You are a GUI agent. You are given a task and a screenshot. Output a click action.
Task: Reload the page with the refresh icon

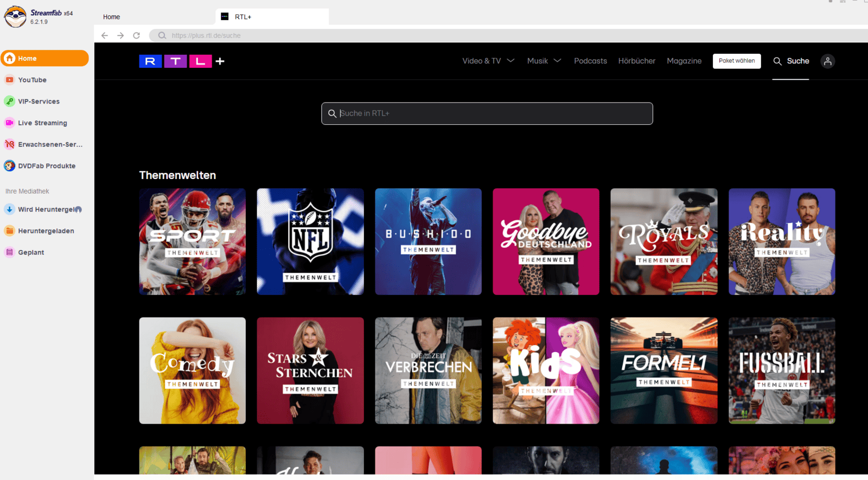point(137,35)
